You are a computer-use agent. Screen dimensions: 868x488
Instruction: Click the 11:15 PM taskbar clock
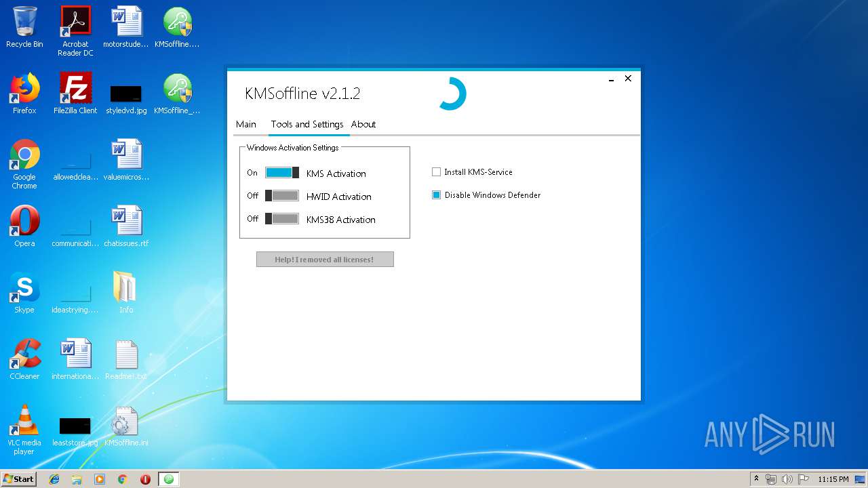click(x=833, y=479)
